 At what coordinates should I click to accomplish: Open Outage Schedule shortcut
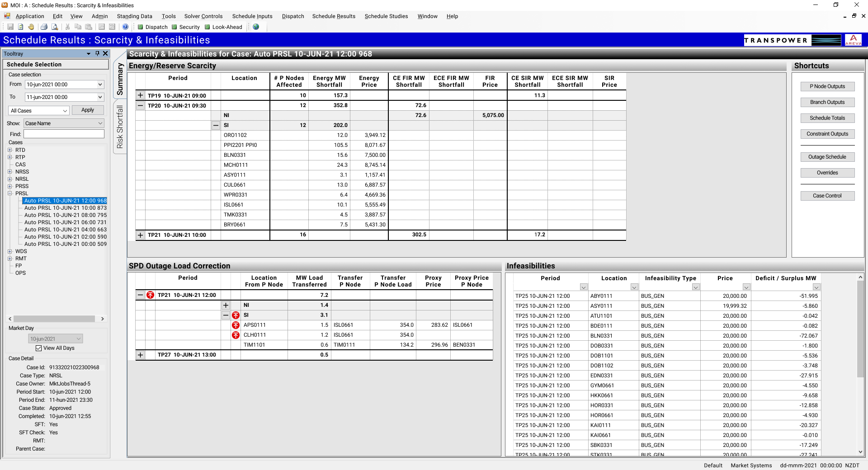pyautogui.click(x=827, y=157)
